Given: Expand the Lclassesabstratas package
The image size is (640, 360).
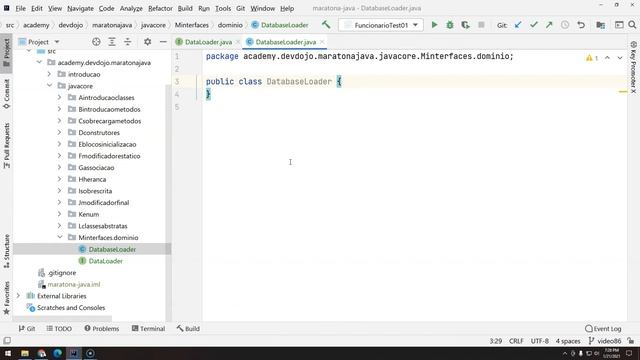Looking at the screenshot, I should click(x=60, y=226).
